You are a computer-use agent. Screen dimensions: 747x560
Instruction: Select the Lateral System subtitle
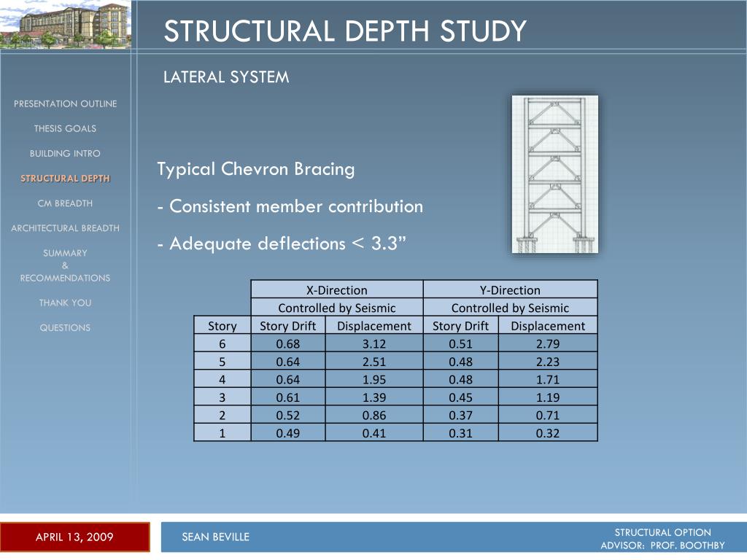[x=226, y=77]
